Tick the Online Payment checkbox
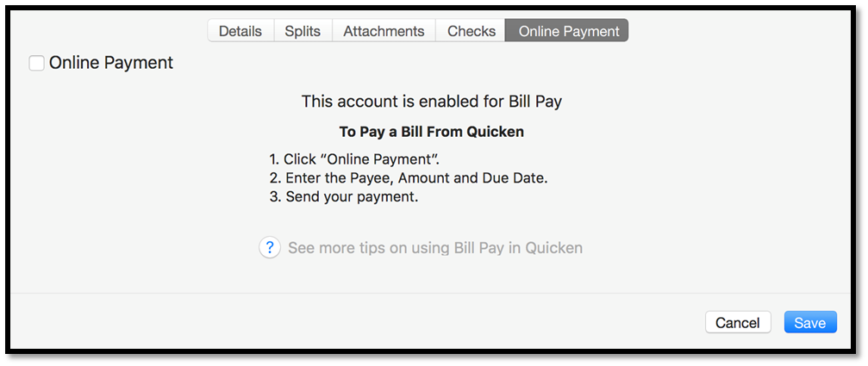868x366 pixels. coord(36,63)
